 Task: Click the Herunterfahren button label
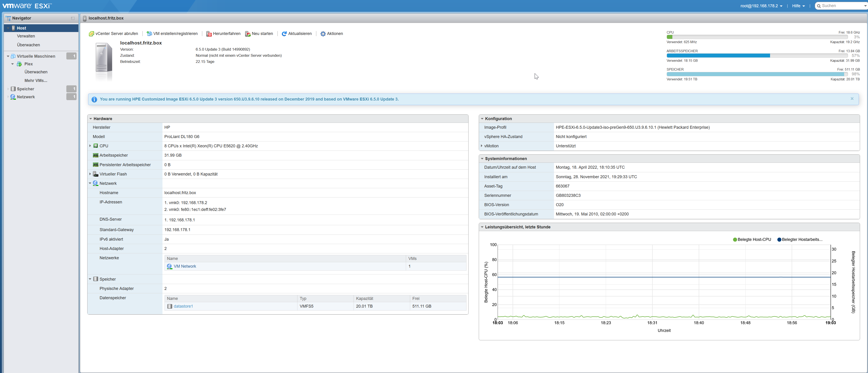pyautogui.click(x=227, y=34)
